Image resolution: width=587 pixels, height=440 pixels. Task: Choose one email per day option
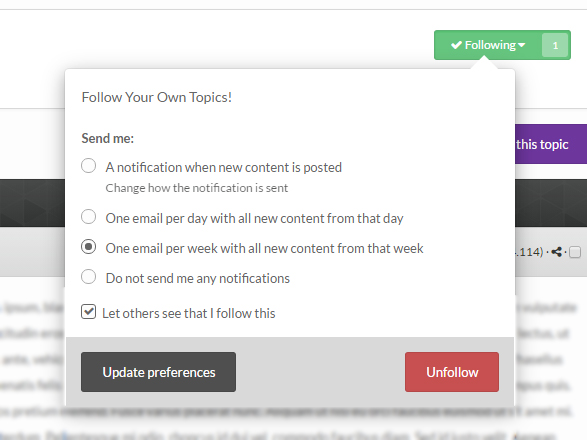click(89, 217)
